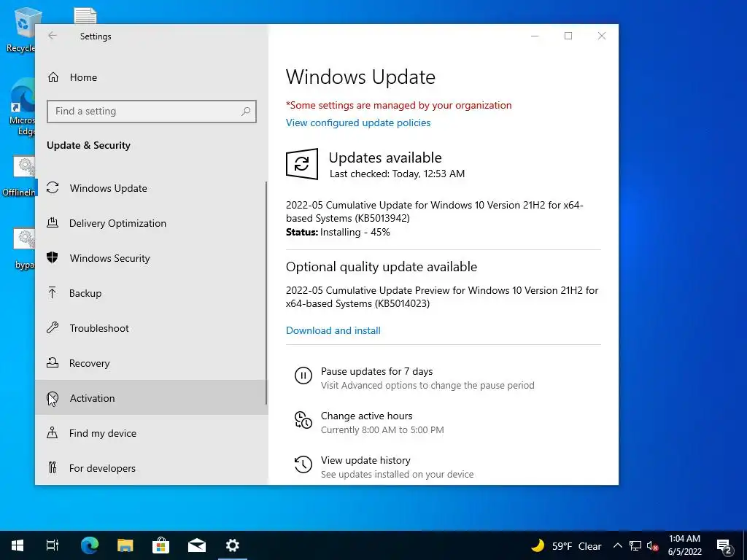Click the muted volume icon in tray
This screenshot has height=560, width=747.
[653, 545]
